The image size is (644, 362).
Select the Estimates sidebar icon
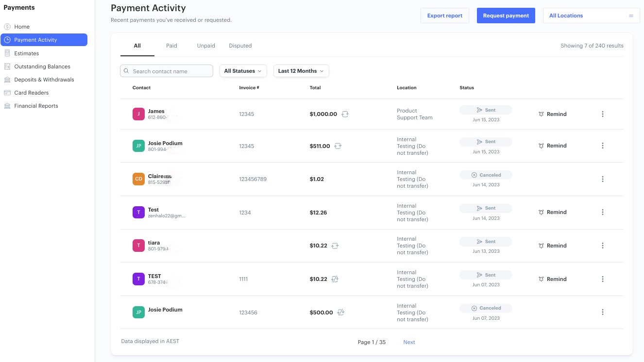[7, 53]
